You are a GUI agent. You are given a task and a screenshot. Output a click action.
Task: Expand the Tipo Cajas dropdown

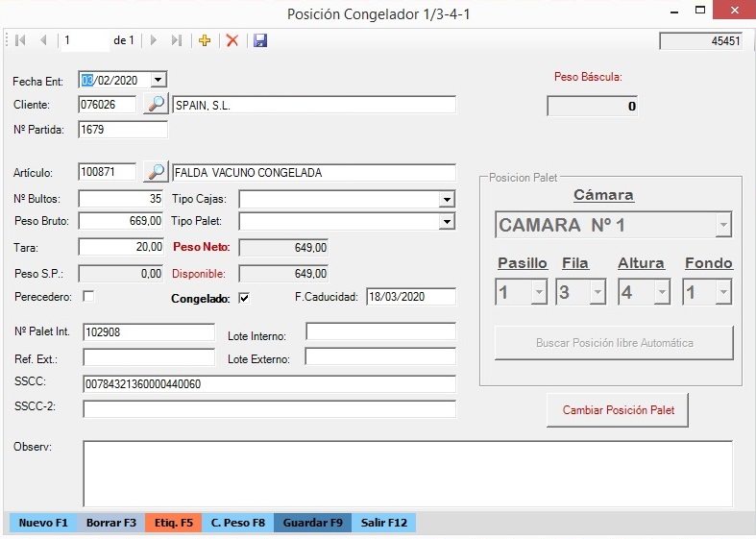tap(446, 199)
